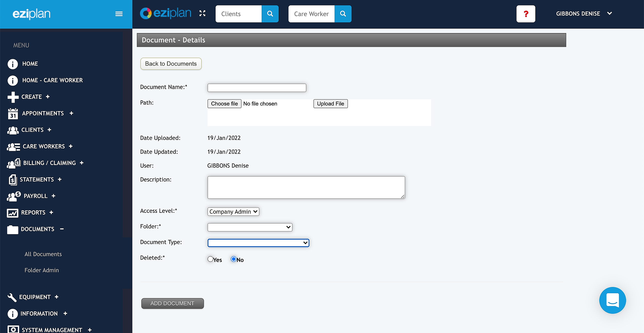Click the hamburger menu icon in sidebar header
Viewport: 644px width, 333px height.
click(x=119, y=14)
